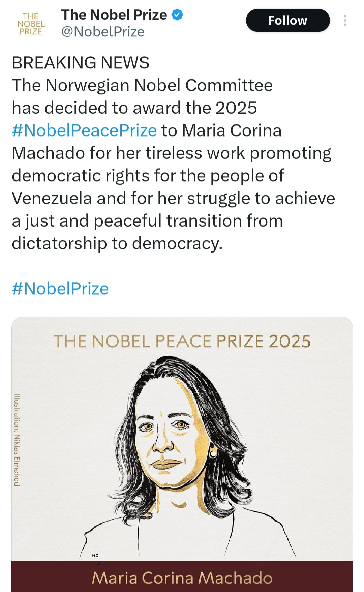
Task: Open the #NobelPeacePrize hashtag
Action: tap(84, 130)
